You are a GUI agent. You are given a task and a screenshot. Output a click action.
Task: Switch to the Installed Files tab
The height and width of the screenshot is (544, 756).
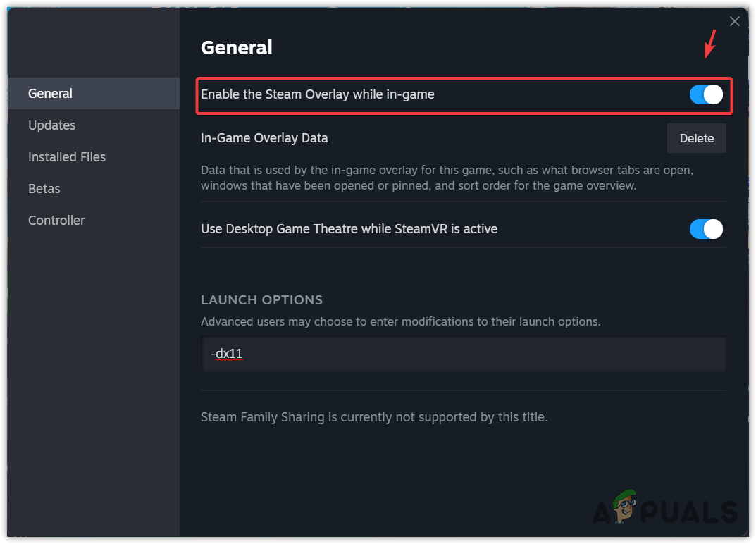pyautogui.click(x=67, y=157)
